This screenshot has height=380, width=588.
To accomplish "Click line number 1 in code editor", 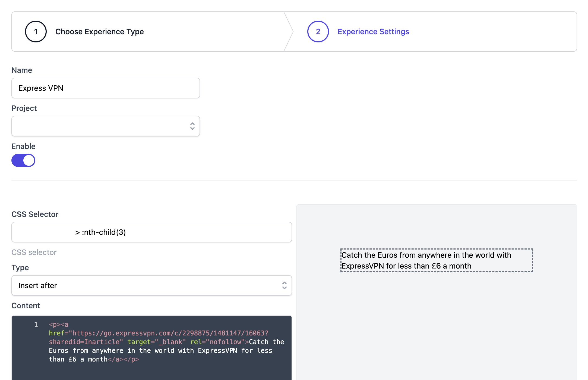I will (x=36, y=324).
